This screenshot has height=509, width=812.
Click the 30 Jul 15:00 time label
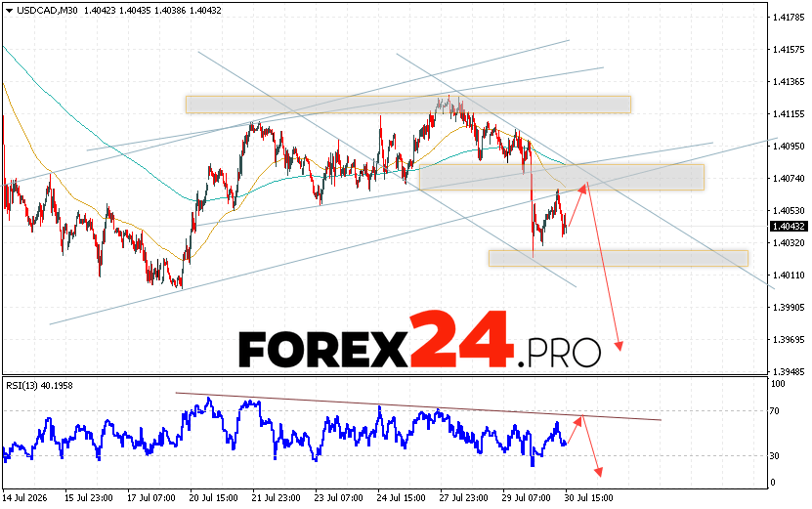(x=589, y=498)
